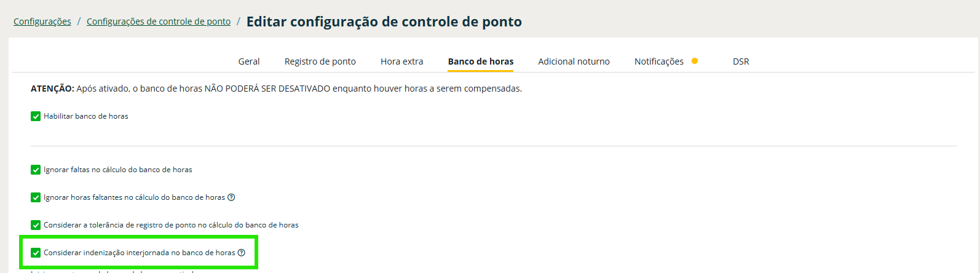Show the Notificações tab
980x273 pixels.
(659, 61)
